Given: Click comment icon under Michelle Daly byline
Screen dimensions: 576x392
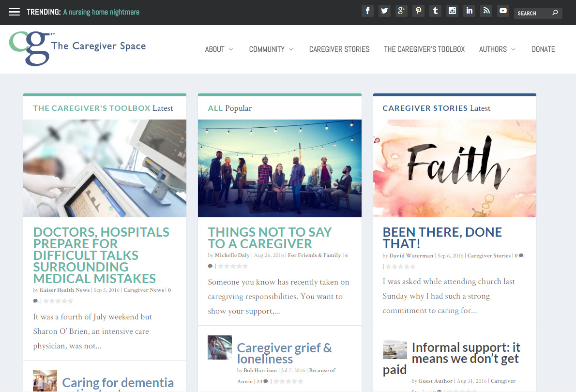Looking at the screenshot, I should click(211, 266).
